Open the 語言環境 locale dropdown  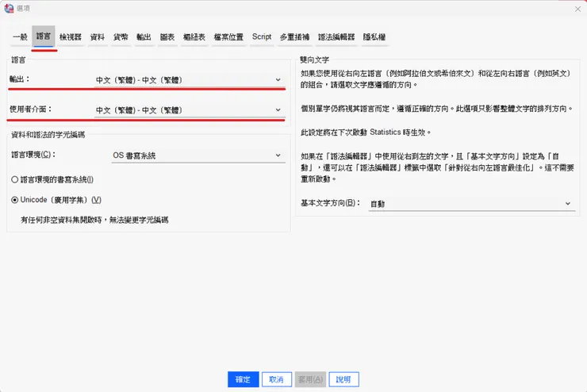(198, 156)
